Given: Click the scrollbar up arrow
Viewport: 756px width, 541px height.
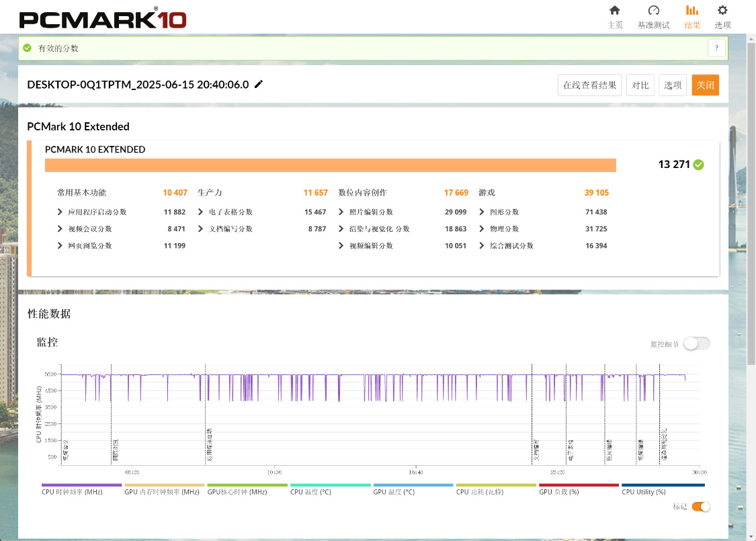Looking at the screenshot, I should coord(751,38).
